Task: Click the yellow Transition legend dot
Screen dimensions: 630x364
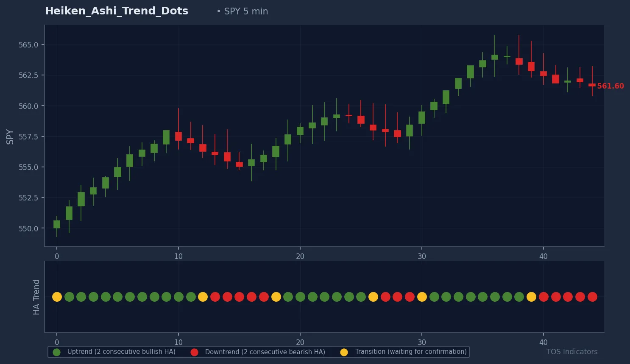Action: tap(344, 352)
